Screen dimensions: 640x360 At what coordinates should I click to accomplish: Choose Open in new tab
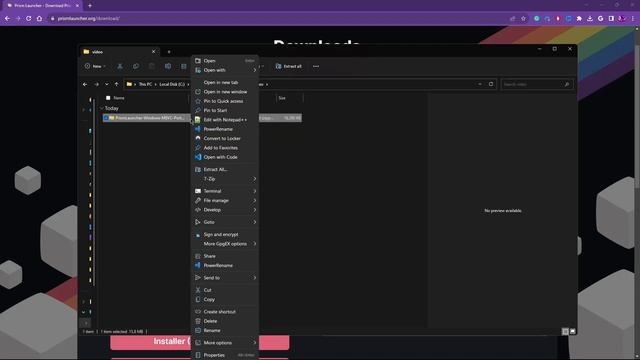(225, 82)
